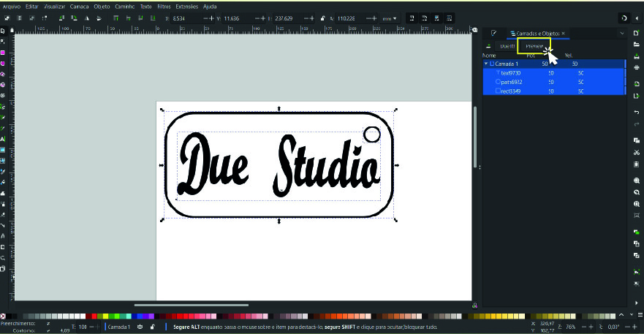Open the XML editor panel tab icon
Image resolution: width=644 pixels, height=334 pixels.
494,34
